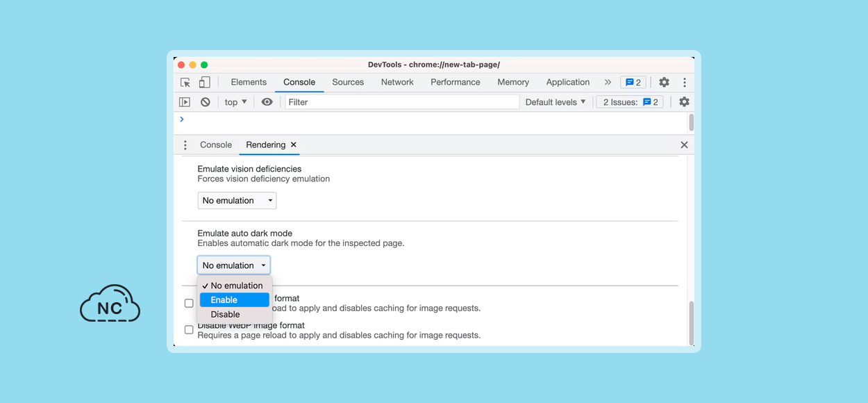Open the drawer three-dot menu
The width and height of the screenshot is (868, 403).
[x=185, y=145]
